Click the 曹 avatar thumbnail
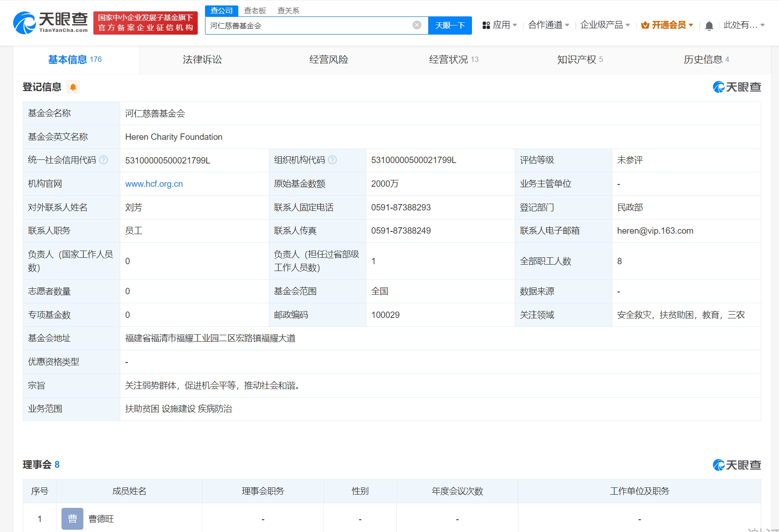This screenshot has width=779, height=532. 72,518
